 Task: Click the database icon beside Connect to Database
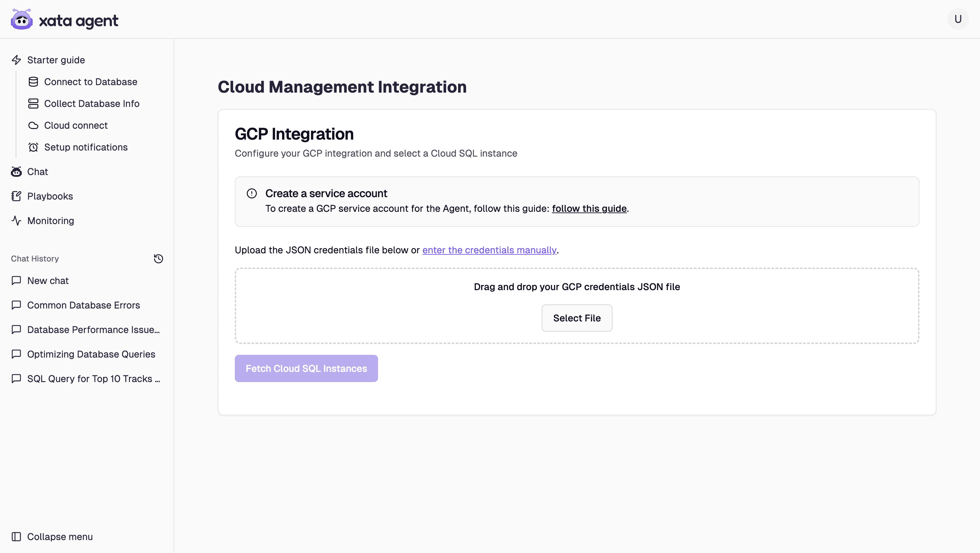click(x=33, y=81)
